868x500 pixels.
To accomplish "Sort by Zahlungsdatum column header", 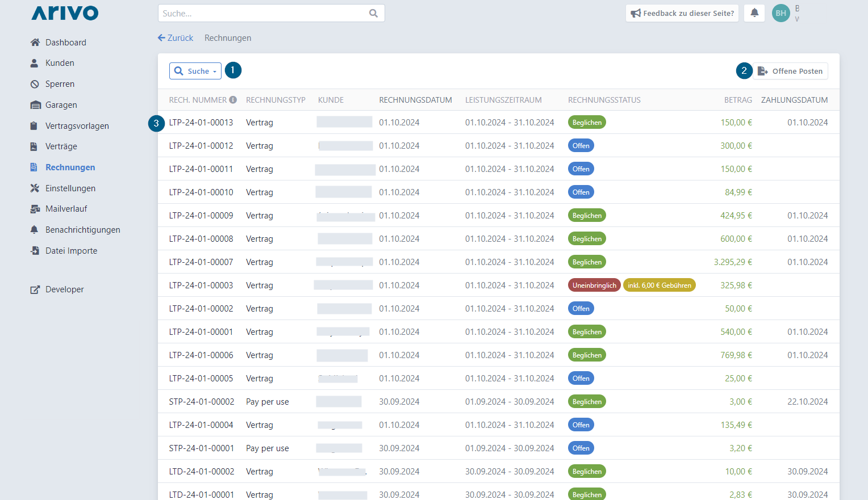I will (795, 100).
